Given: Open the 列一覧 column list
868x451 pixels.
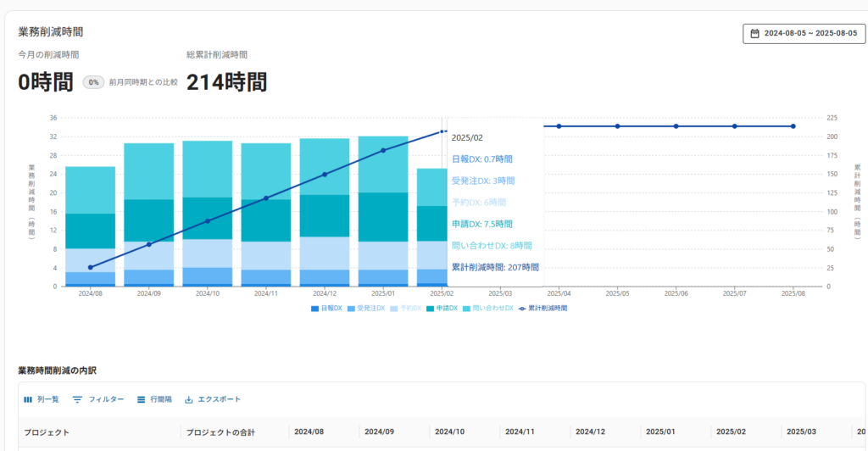Looking at the screenshot, I should click(x=41, y=399).
